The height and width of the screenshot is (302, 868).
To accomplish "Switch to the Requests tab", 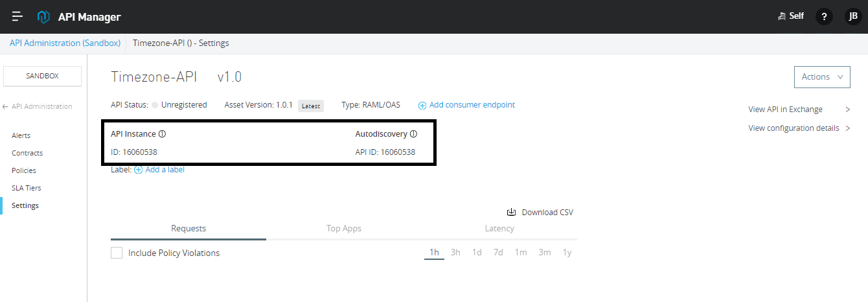I will (x=188, y=228).
